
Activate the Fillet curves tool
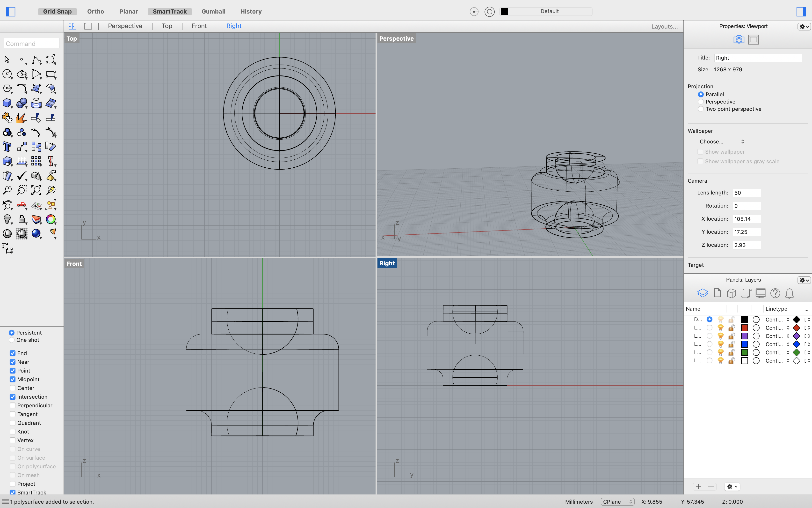(22, 89)
